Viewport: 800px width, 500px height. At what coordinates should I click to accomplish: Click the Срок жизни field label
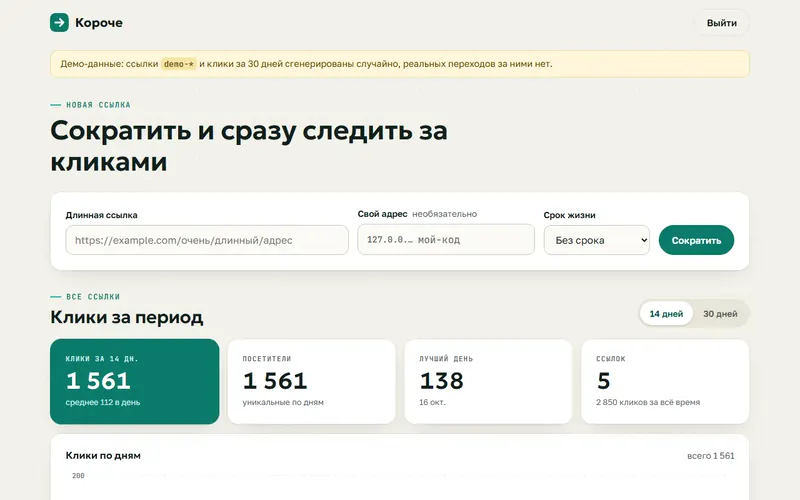(569, 215)
